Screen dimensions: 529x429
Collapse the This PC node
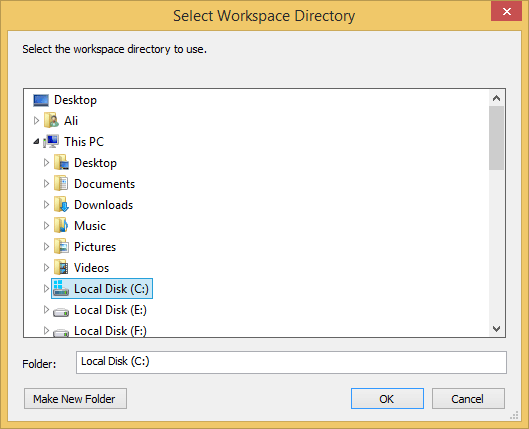(x=36, y=142)
